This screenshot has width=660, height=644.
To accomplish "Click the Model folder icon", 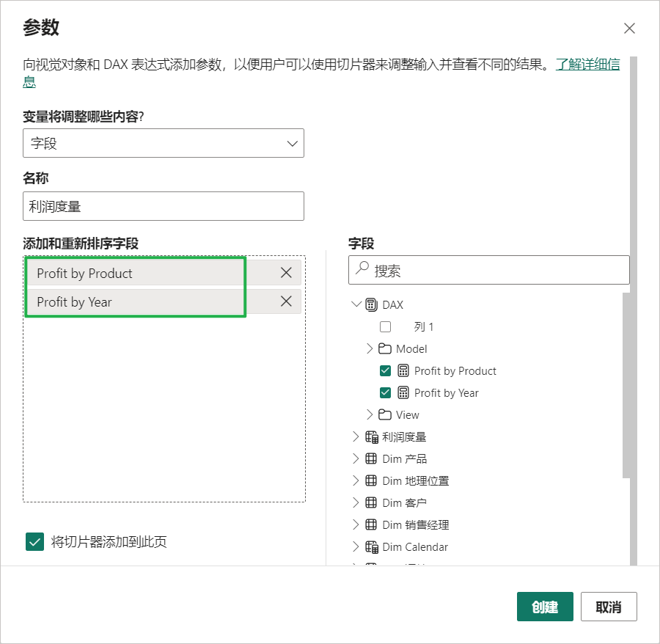I will point(385,348).
